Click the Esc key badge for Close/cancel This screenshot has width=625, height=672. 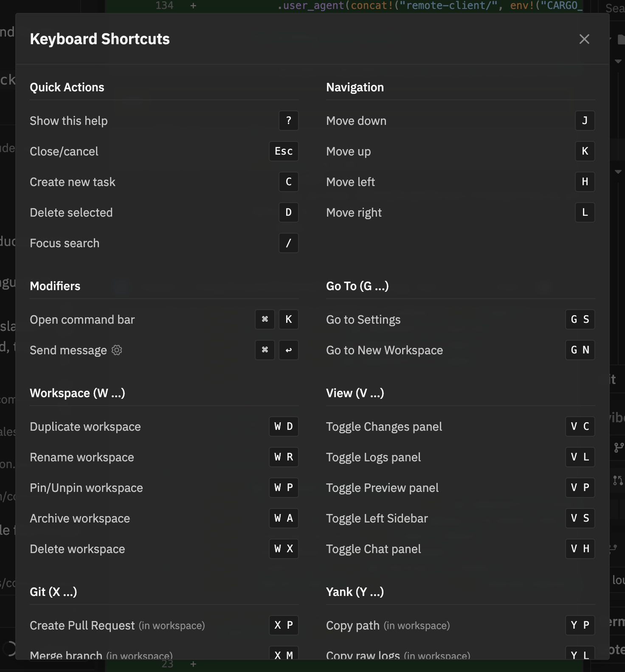point(284,151)
